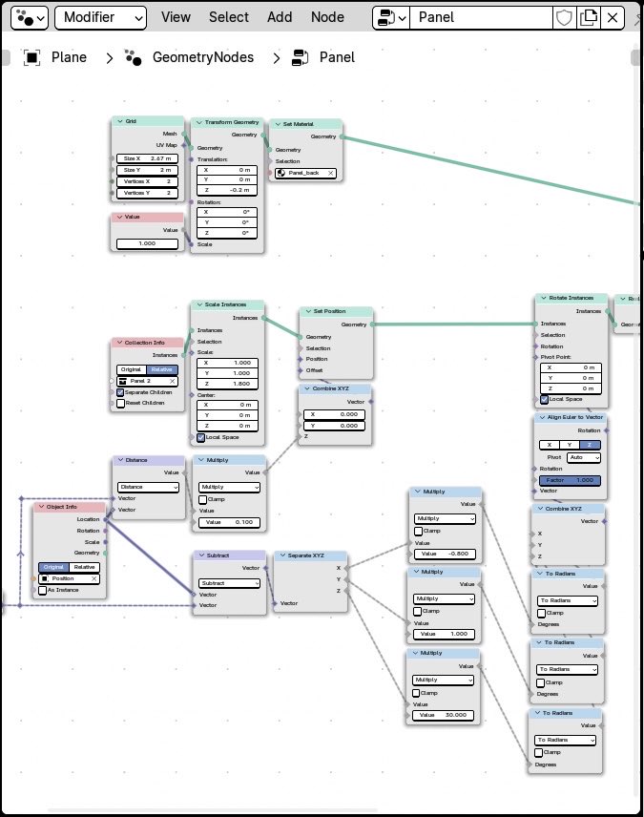The image size is (644, 817).
Task: Click the Size Y 2 m field
Action: [148, 170]
